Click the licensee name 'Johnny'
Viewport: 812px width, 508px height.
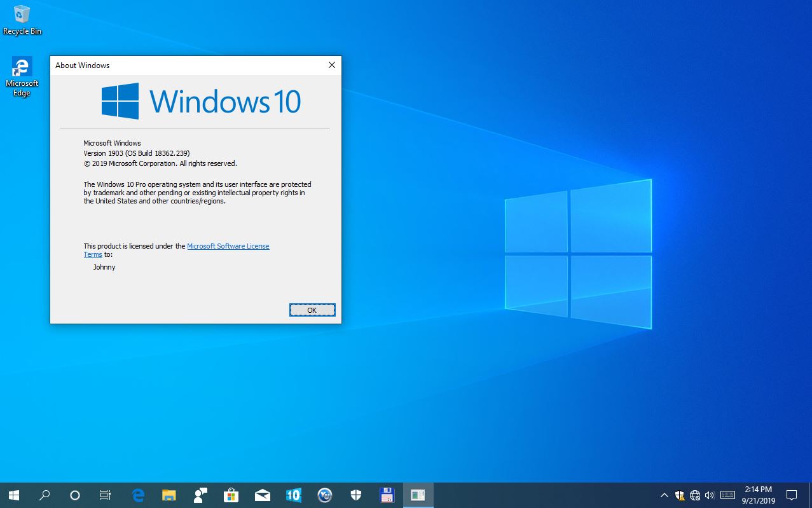tap(104, 267)
